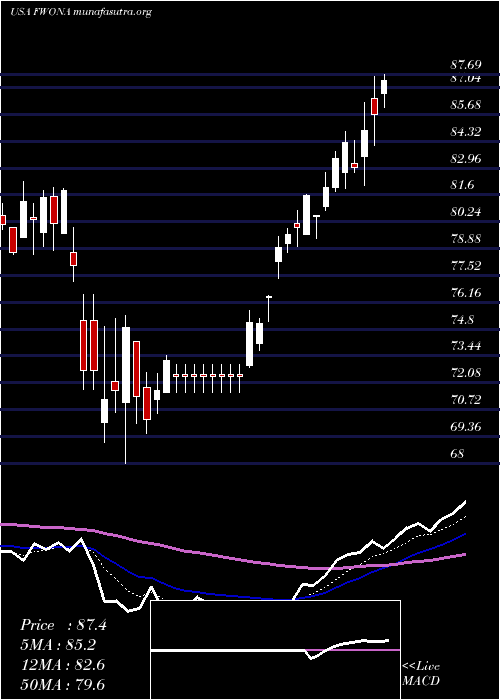Click the '50MA : 79.6' readout
The width and height of the screenshot is (500, 700).
click(x=63, y=684)
